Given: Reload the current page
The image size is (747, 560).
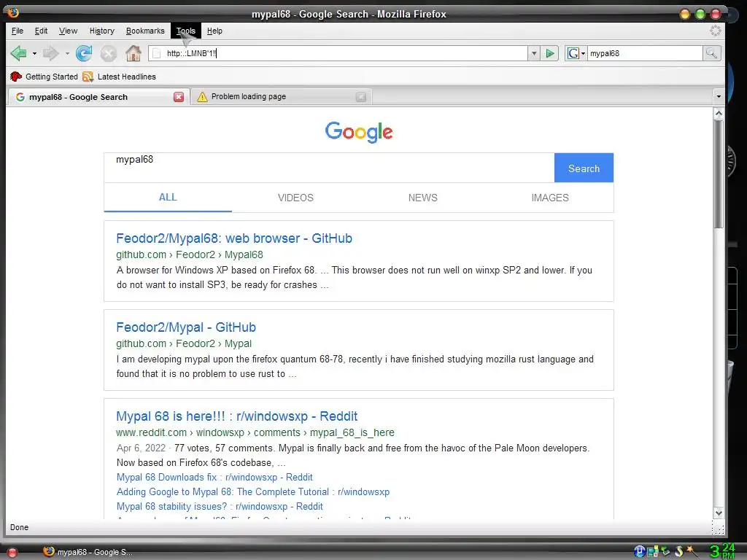Looking at the screenshot, I should tap(84, 53).
